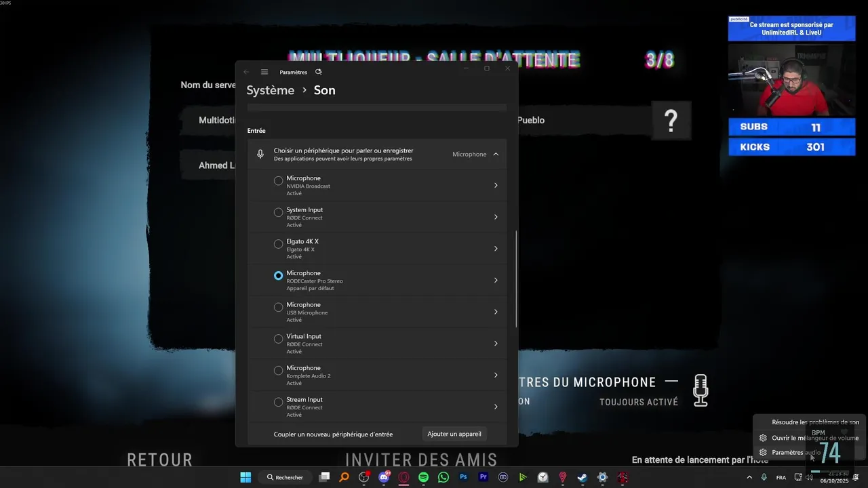Image resolution: width=868 pixels, height=488 pixels.
Task: Go back with the Settings back arrow
Action: coord(246,72)
